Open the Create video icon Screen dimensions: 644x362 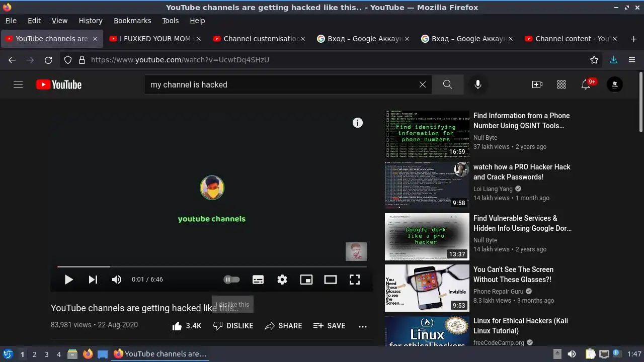(x=537, y=84)
